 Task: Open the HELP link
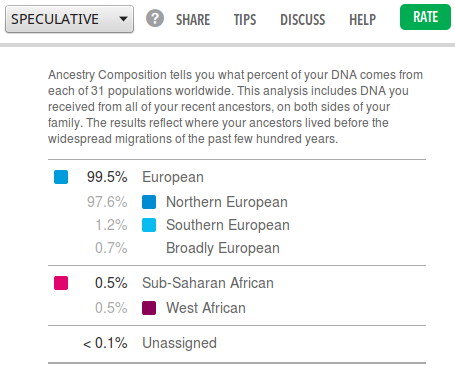(362, 20)
